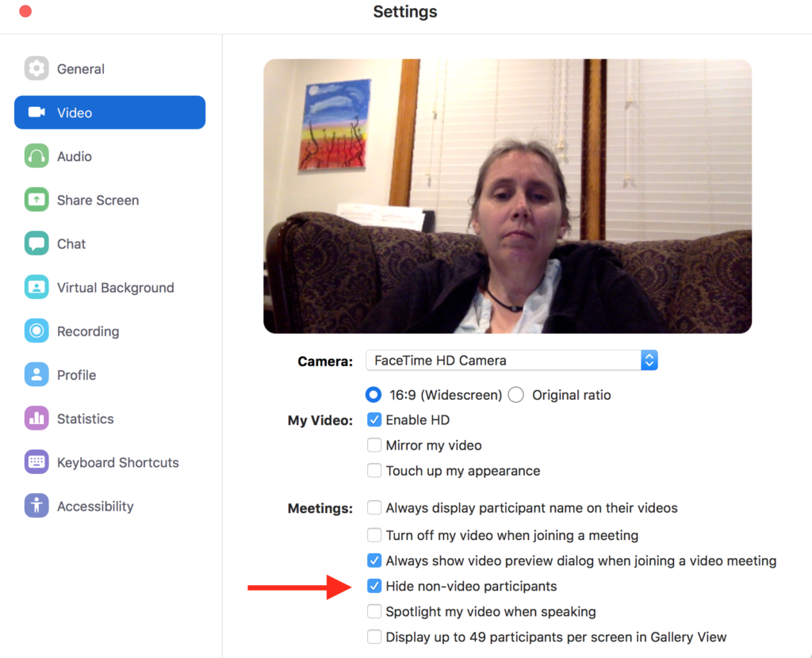
Task: Choose the Original ratio radio button
Action: (x=515, y=395)
